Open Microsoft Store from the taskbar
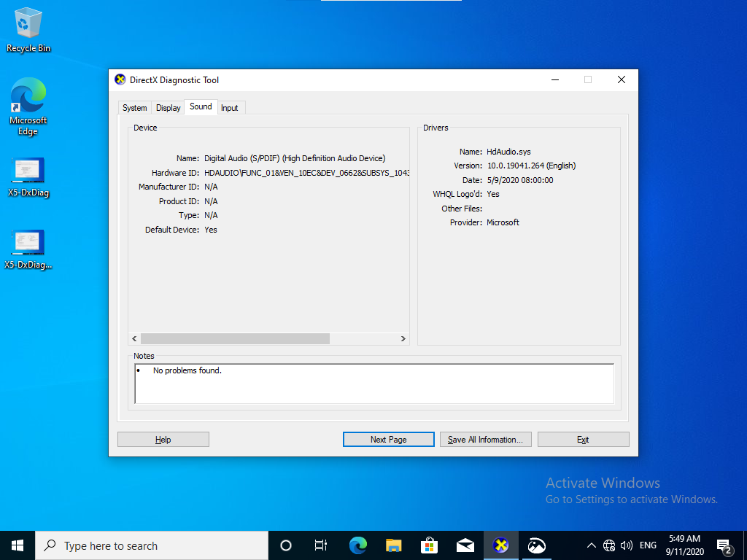747x560 pixels. click(x=429, y=545)
